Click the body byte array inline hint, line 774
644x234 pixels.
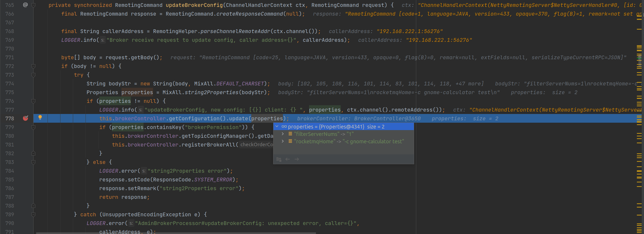[381, 84]
